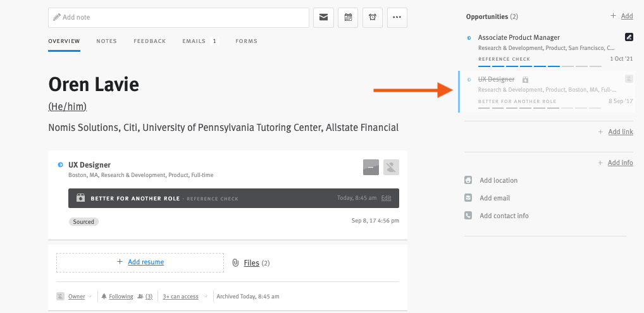Show the followers count (3) list
Image resolution: width=644 pixels, height=313 pixels.
[146, 296]
